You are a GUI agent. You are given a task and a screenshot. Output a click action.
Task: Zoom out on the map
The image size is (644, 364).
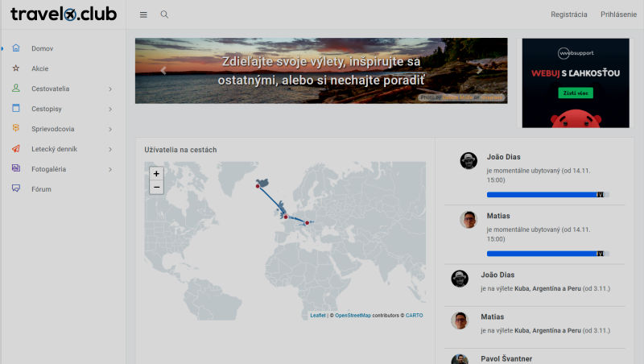tap(156, 188)
